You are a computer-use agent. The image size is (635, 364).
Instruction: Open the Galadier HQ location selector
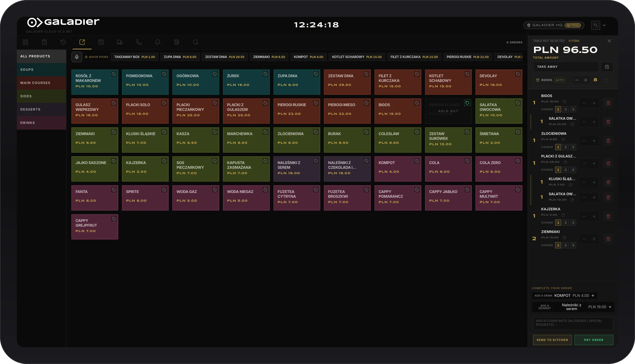554,25
